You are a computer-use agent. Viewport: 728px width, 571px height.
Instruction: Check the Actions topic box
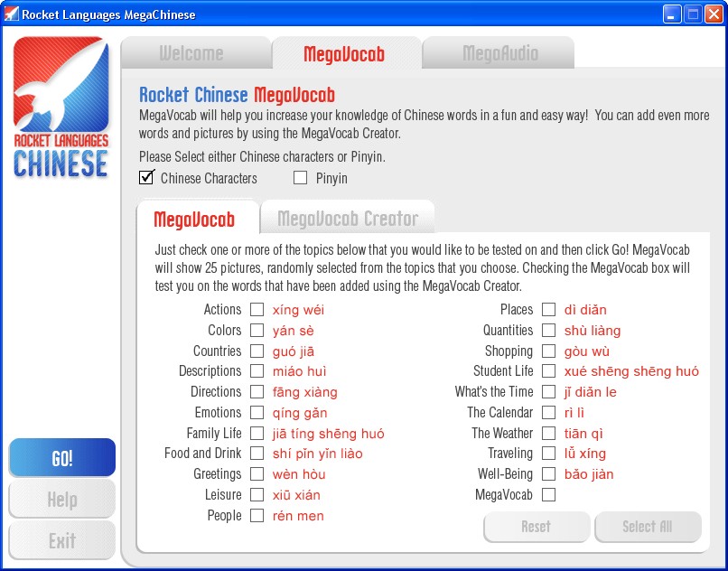pos(257,309)
